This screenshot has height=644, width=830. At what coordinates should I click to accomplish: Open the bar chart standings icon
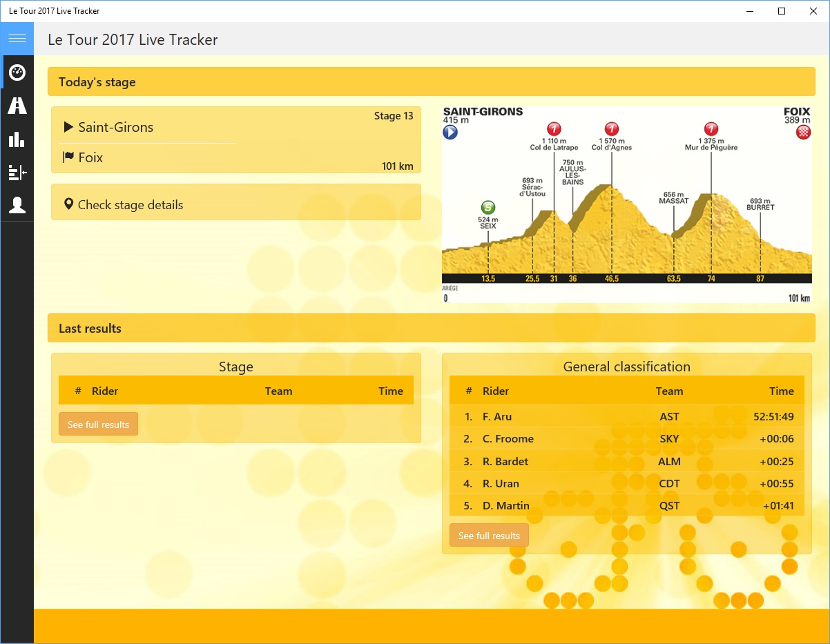click(x=17, y=139)
